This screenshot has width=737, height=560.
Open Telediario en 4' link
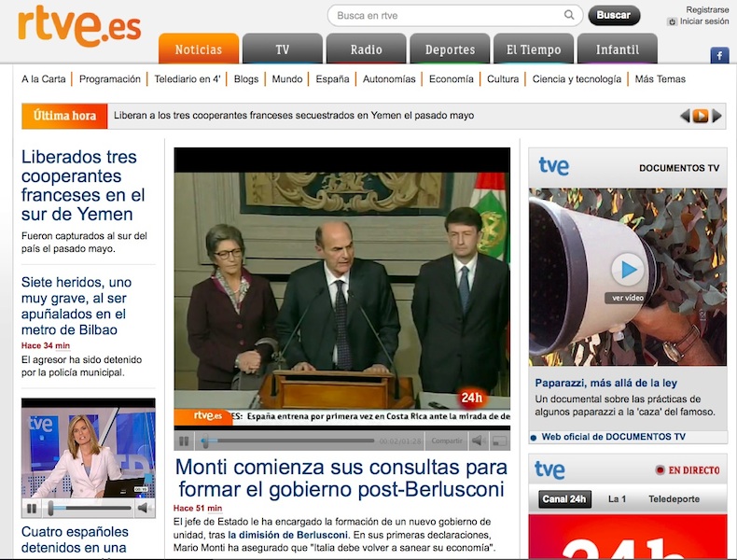tap(188, 79)
